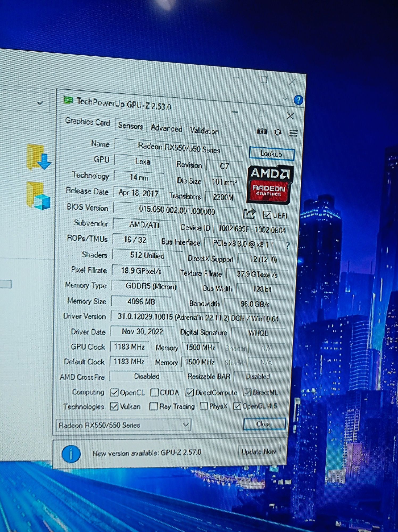
Task: Switch to the Sensors tab
Action: click(x=131, y=126)
